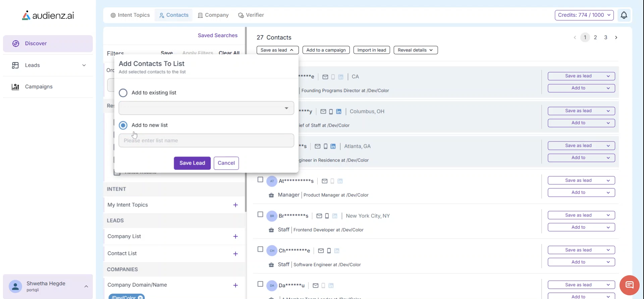
Task: Check the Da******u contact checkbox
Action: tap(260, 284)
